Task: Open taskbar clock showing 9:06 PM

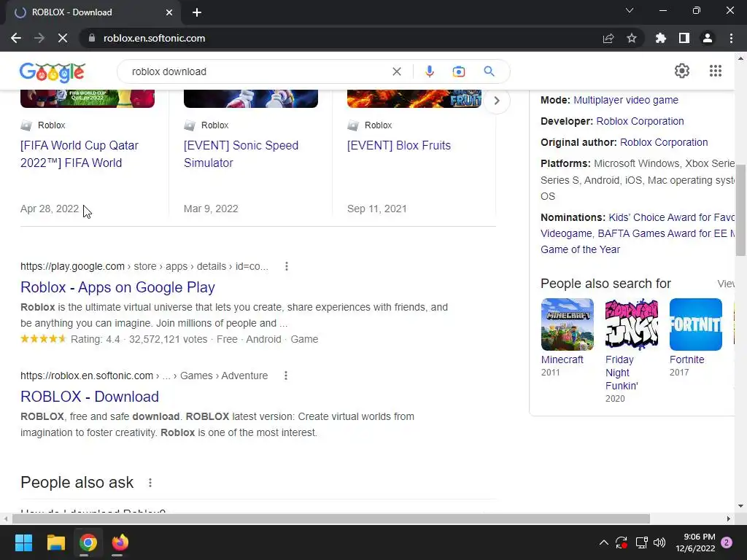Action: [695, 542]
